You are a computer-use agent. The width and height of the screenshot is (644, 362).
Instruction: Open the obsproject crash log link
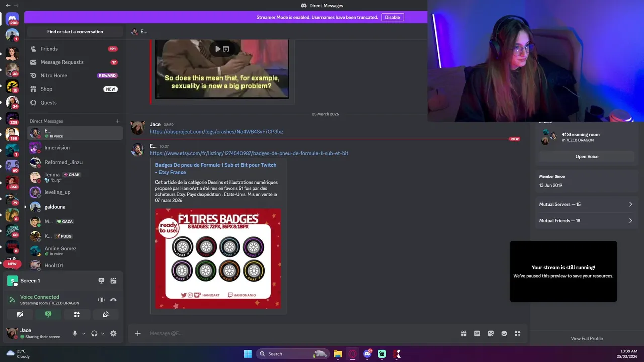[216, 132]
